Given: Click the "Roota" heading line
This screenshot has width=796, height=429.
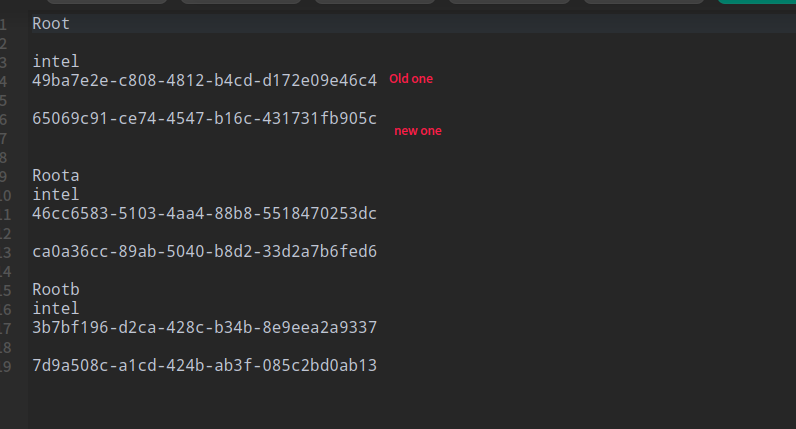Looking at the screenshot, I should click(55, 176).
